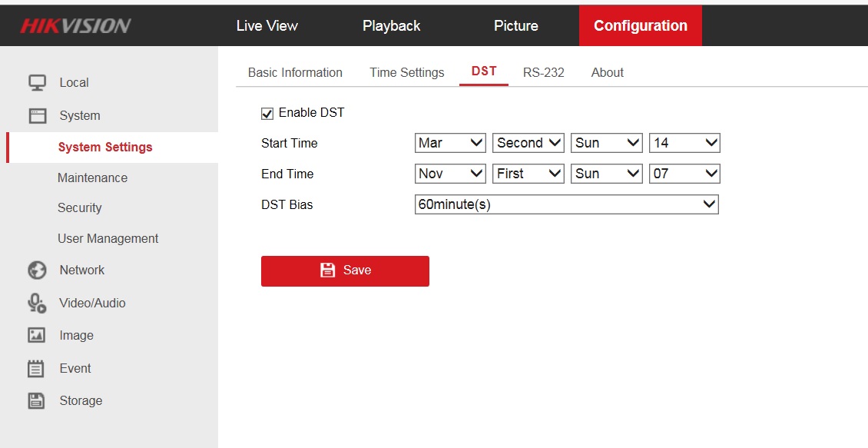Viewport: 868px width, 448px height.
Task: Click the Hikvision logo
Action: (75, 25)
